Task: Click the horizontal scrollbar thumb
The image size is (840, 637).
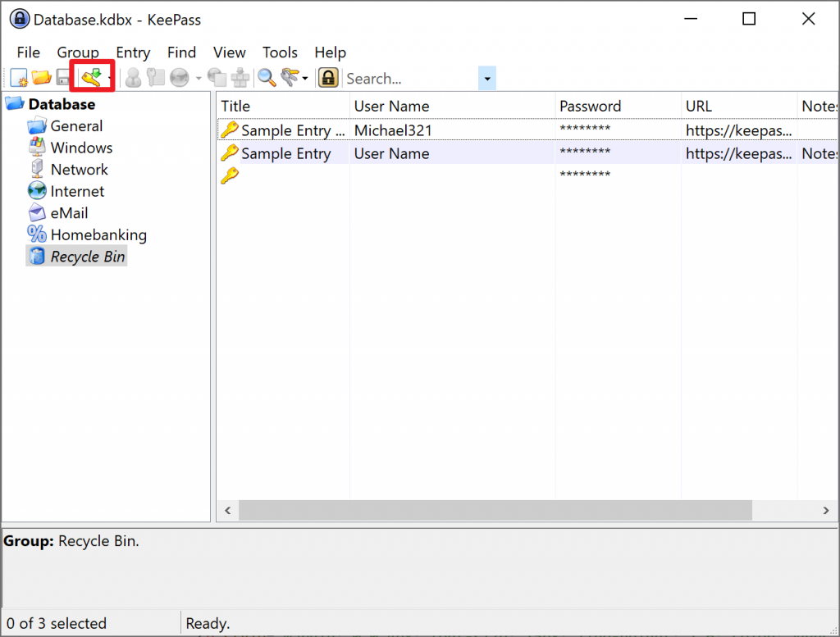Action: [495, 511]
